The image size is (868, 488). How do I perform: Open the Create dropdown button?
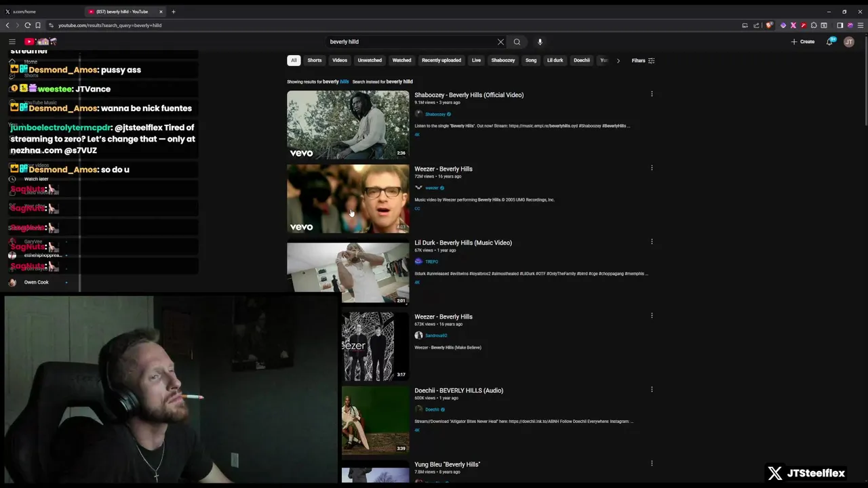803,41
